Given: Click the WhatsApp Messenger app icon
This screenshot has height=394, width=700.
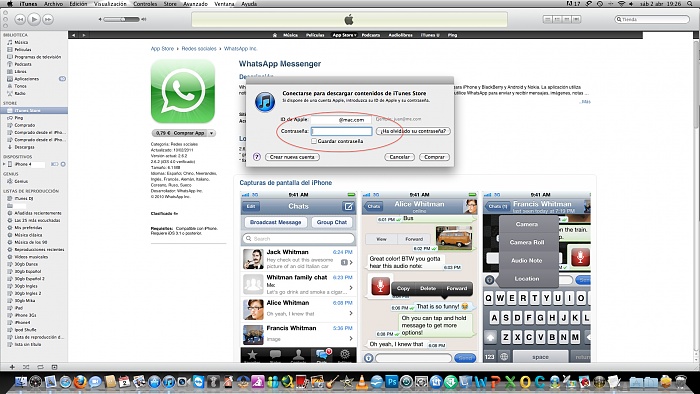Looking at the screenshot, I should (183, 91).
